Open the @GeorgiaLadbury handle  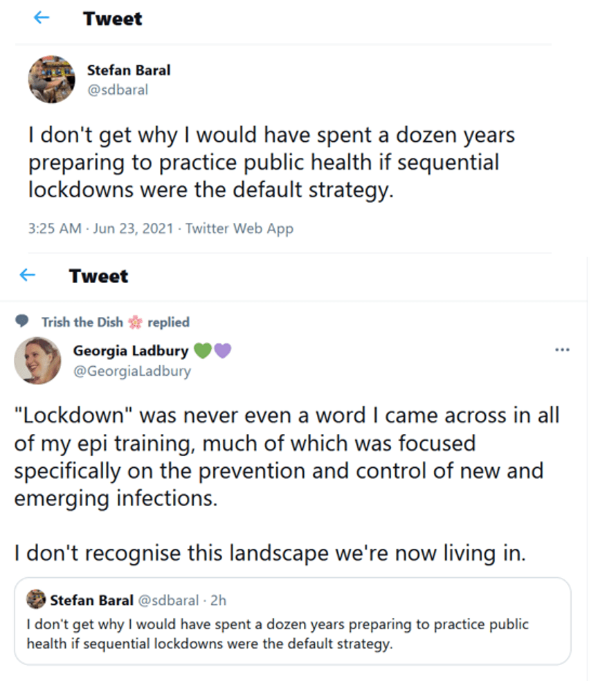pos(132,371)
